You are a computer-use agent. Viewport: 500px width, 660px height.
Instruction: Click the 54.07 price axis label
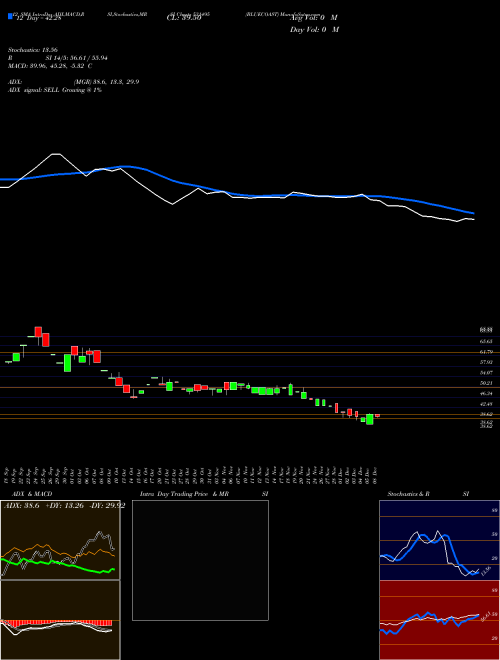point(487,373)
